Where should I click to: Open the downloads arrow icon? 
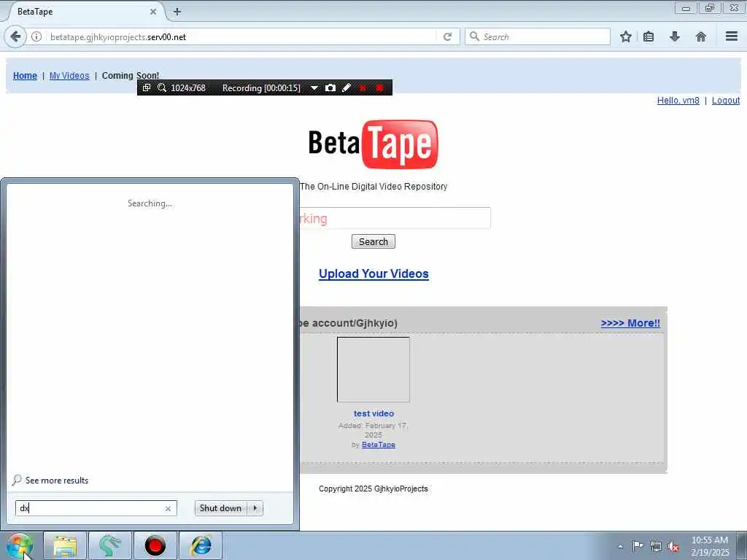675,36
